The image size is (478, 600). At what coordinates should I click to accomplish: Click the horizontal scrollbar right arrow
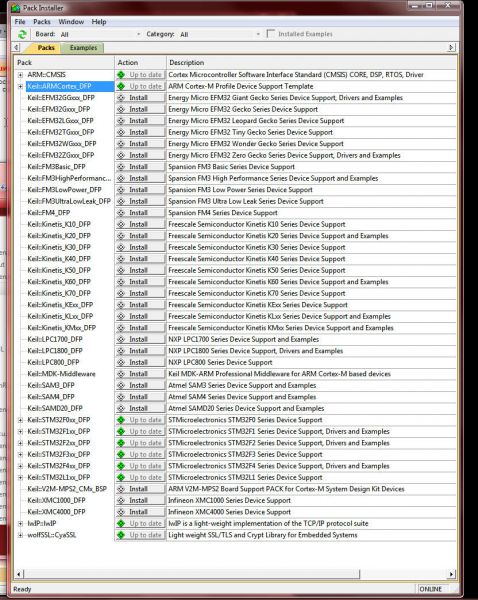tap(452, 574)
